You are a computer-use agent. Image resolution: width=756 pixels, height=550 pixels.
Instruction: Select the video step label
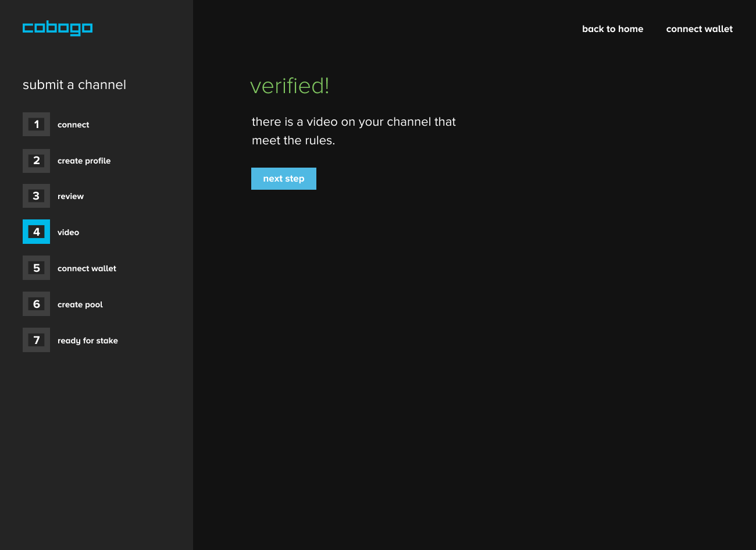pos(68,233)
